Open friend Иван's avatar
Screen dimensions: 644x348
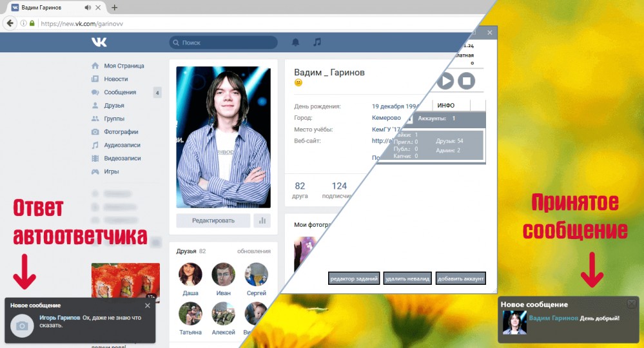(x=223, y=274)
